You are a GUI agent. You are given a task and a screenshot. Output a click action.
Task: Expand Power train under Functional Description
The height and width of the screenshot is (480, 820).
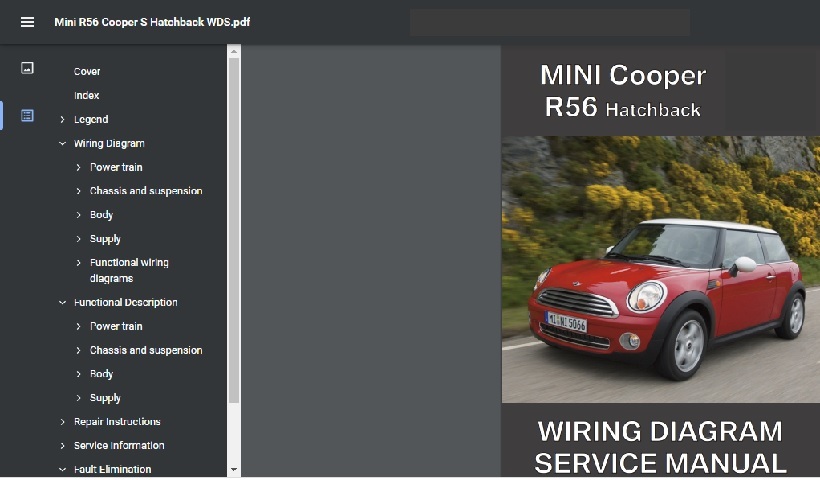click(78, 326)
